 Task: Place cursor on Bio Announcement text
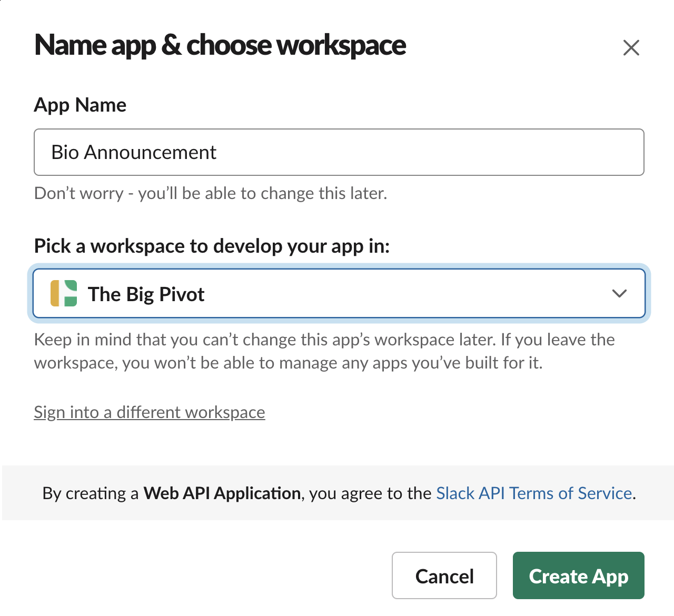click(134, 153)
